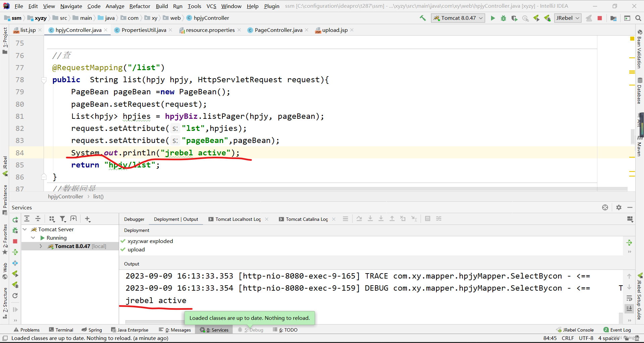Screen dimensions: 644x343
Task: Start debugging with the green bug icon
Action: click(x=503, y=18)
